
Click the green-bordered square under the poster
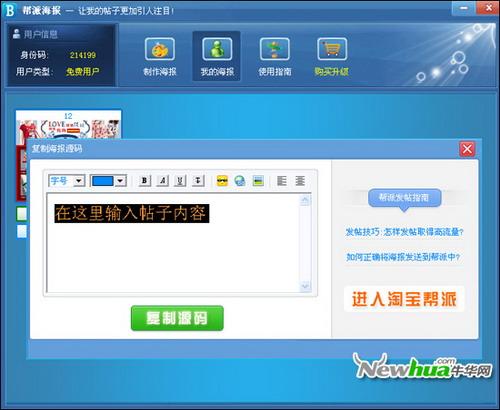point(22,214)
